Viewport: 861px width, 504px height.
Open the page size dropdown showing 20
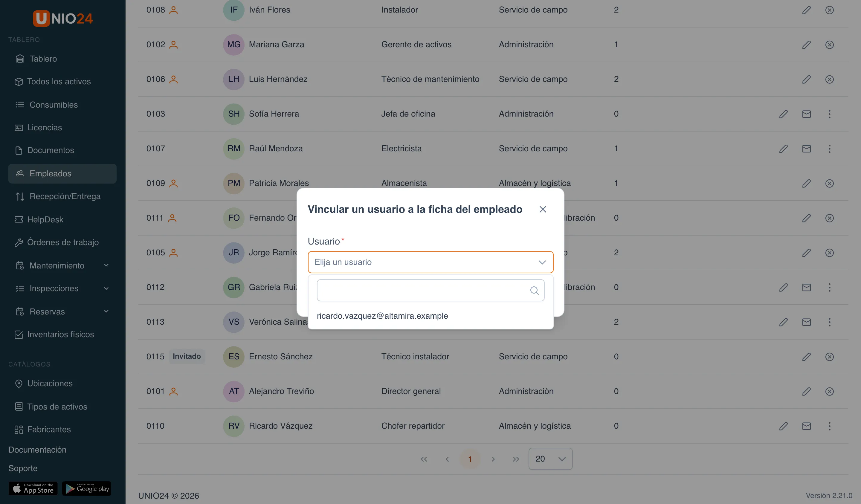pyautogui.click(x=550, y=459)
